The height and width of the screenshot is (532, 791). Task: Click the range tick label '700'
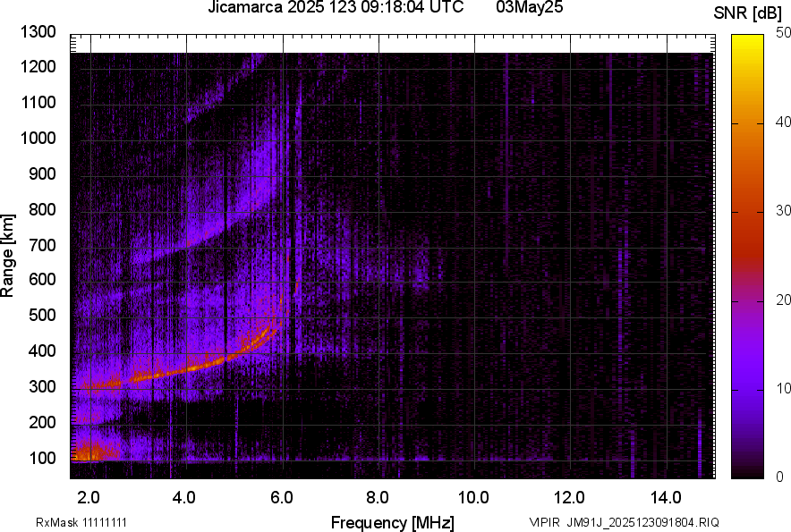pos(42,245)
